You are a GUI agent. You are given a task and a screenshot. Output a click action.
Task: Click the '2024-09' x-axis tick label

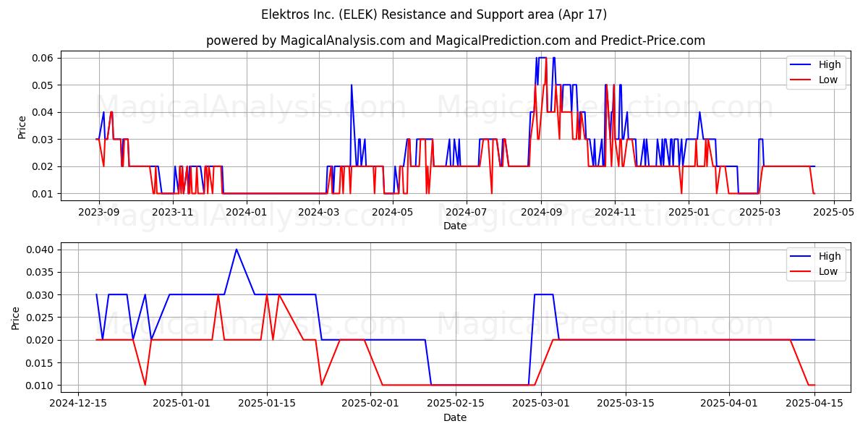[541, 212]
